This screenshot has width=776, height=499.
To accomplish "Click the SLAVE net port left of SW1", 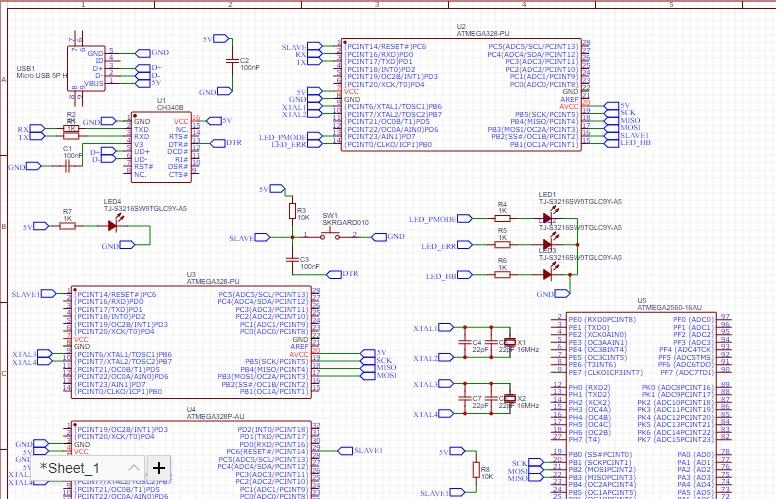I will 262,238.
